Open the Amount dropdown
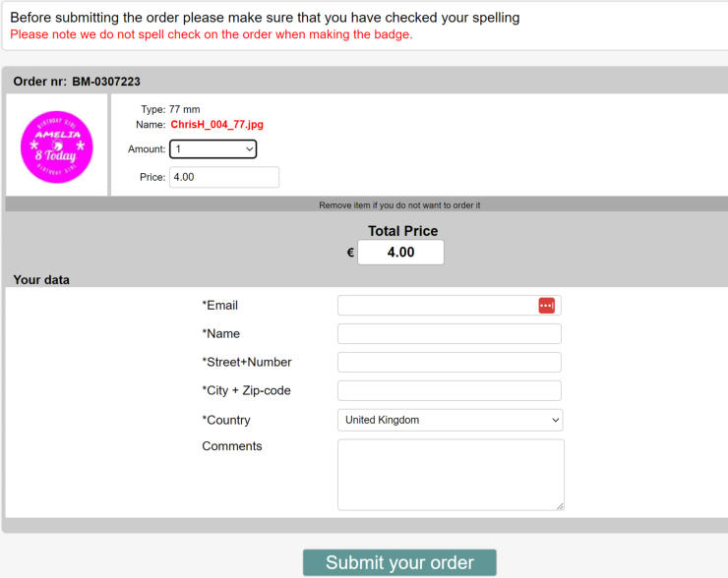The height and width of the screenshot is (578, 728). 213,148
